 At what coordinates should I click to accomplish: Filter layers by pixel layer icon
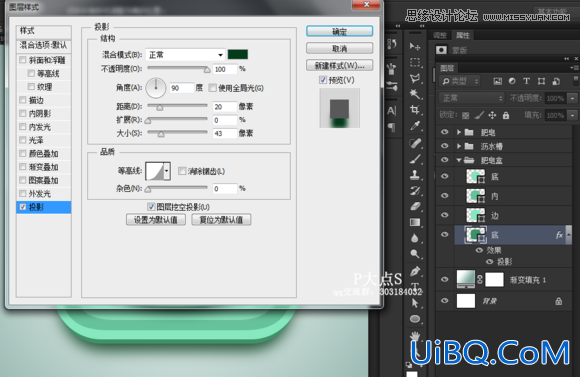(x=498, y=81)
